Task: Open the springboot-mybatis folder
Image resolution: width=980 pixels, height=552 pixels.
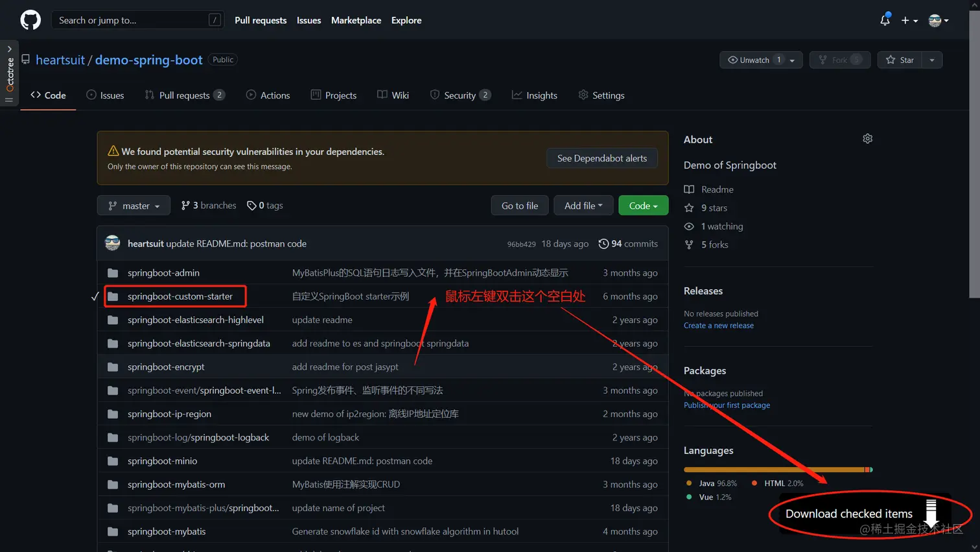Action: 167,531
